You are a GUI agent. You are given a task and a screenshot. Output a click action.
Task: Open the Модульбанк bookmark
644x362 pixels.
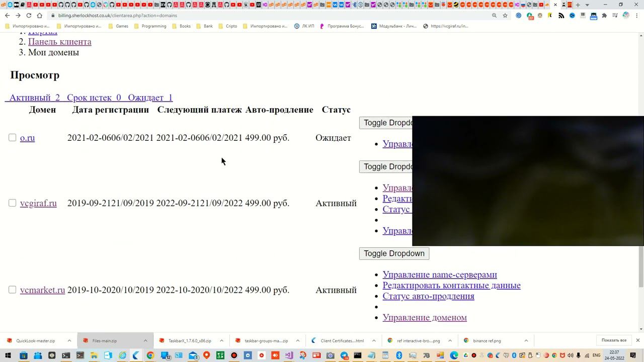pos(394,26)
